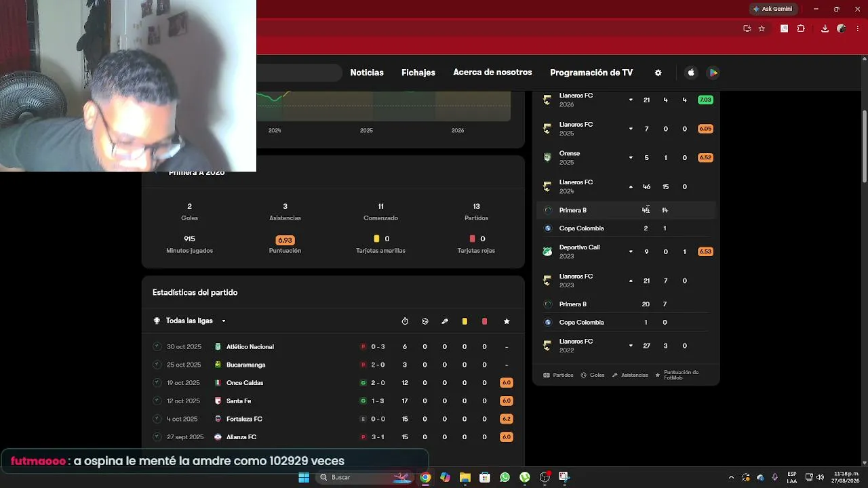Open the FotMob settings gear
Image resolution: width=868 pixels, height=488 pixels.
pyautogui.click(x=658, y=73)
